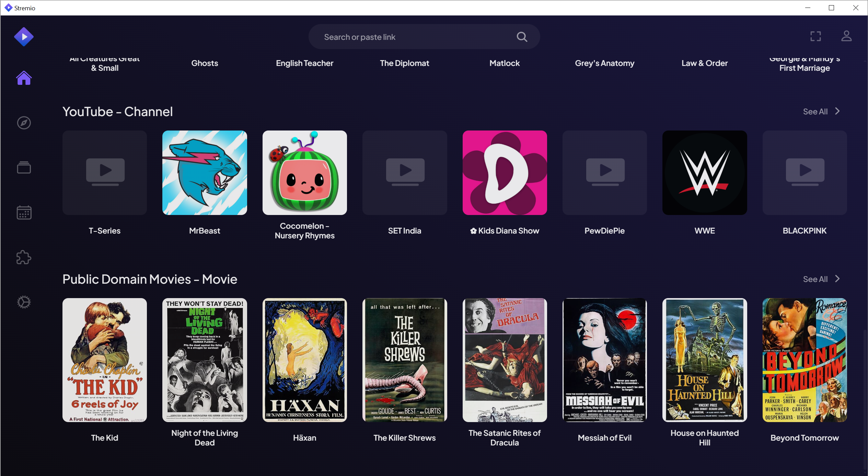Click The Diplomat title link
Image resolution: width=868 pixels, height=476 pixels.
coord(404,63)
